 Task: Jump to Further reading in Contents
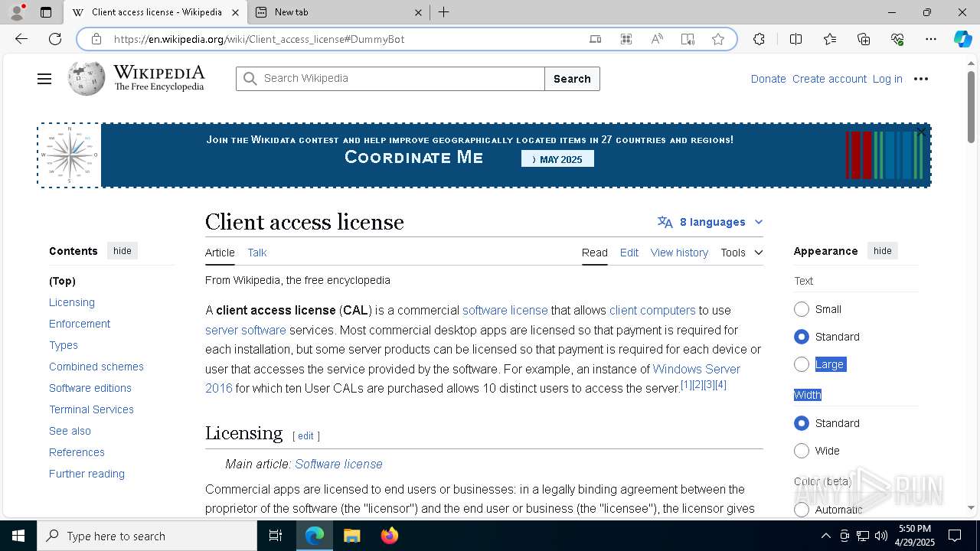87,474
